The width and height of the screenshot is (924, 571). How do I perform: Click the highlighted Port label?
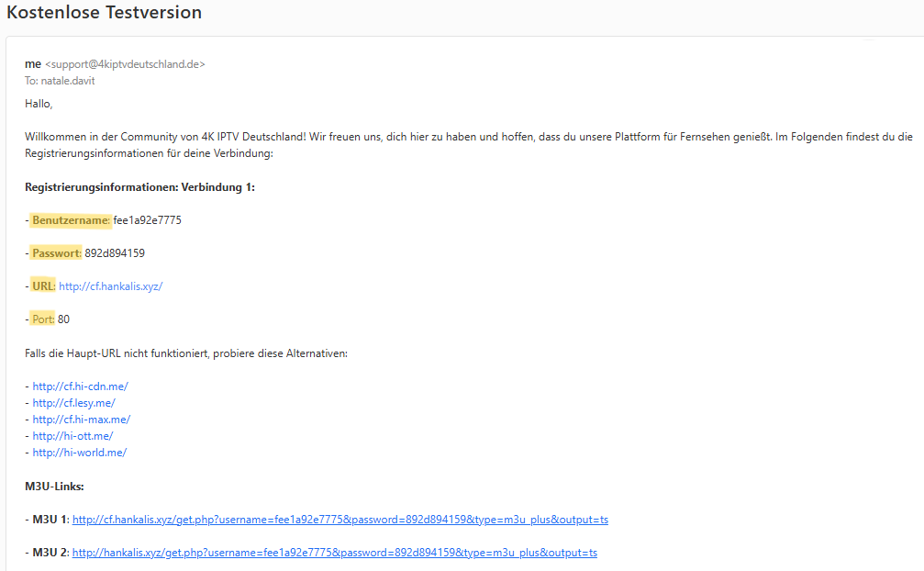tap(43, 319)
